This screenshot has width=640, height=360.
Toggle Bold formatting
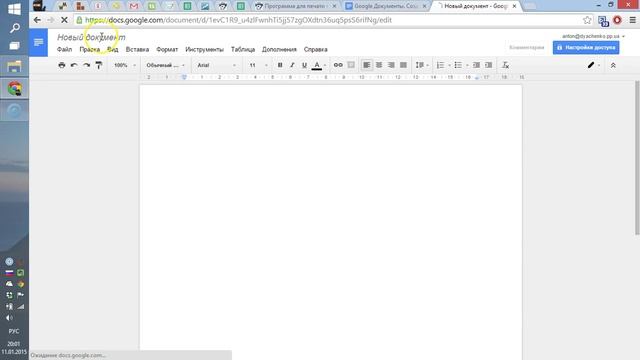(280, 65)
